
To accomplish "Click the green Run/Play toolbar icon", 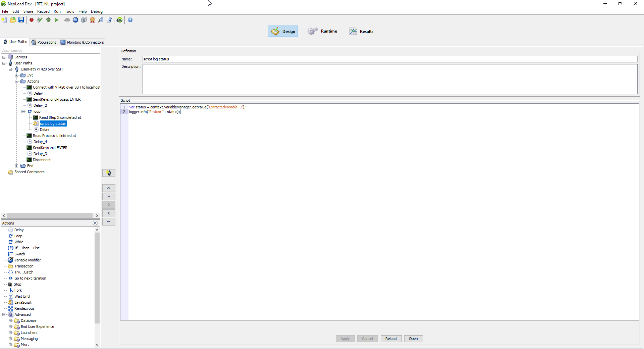I will click(56, 20).
